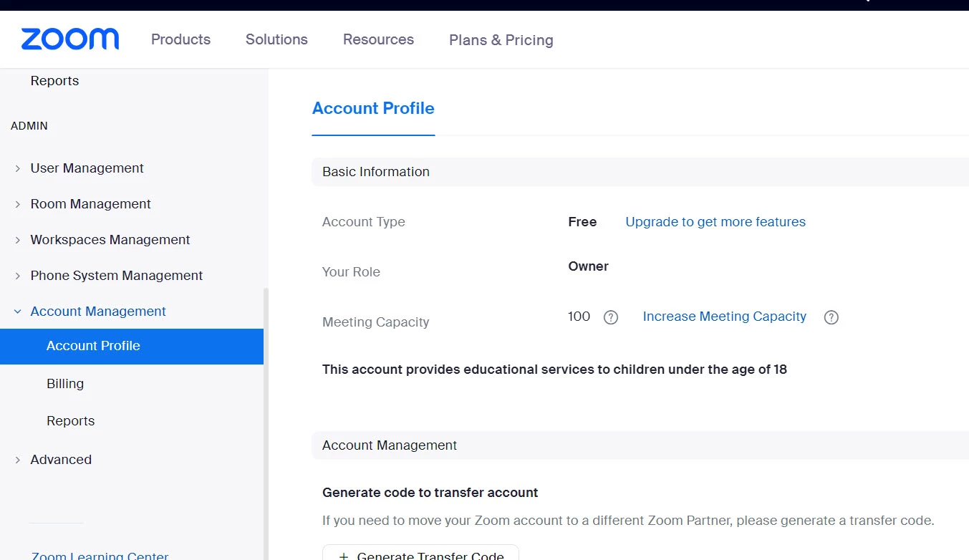Image resolution: width=969 pixels, height=560 pixels.
Task: Expand Room Management chevron
Action: (18, 204)
